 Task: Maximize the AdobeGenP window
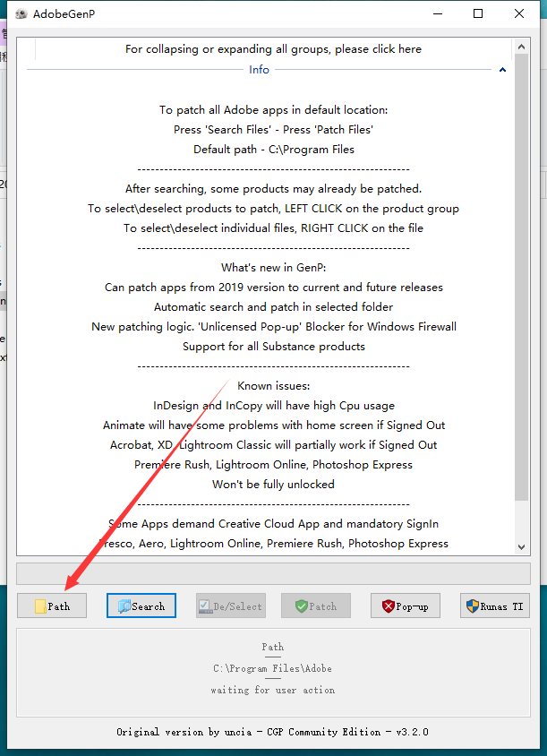478,13
